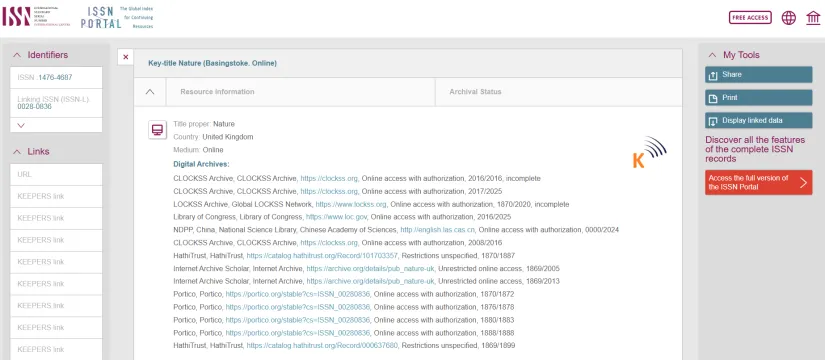Collapse the Links panel
This screenshot has height=360, width=825.
pyautogui.click(x=17, y=152)
